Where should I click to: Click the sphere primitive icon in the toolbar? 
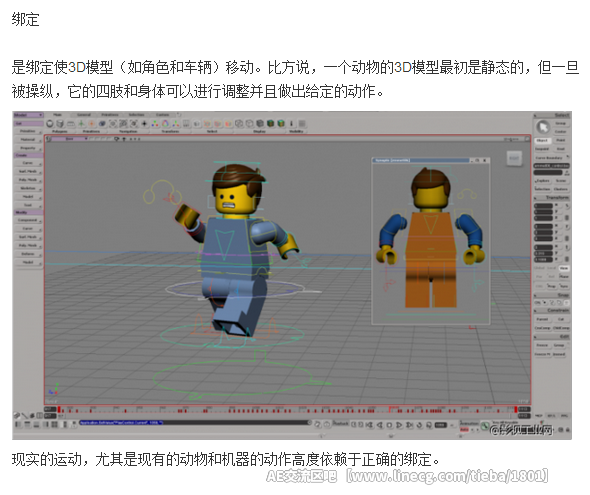pyautogui.click(x=50, y=123)
